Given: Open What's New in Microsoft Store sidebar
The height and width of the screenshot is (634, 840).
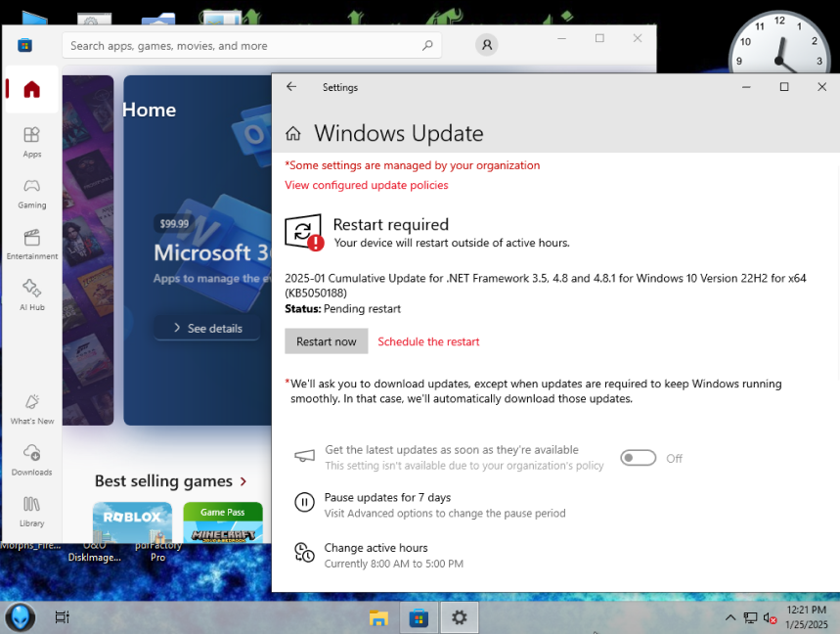Looking at the screenshot, I should tap(31, 409).
